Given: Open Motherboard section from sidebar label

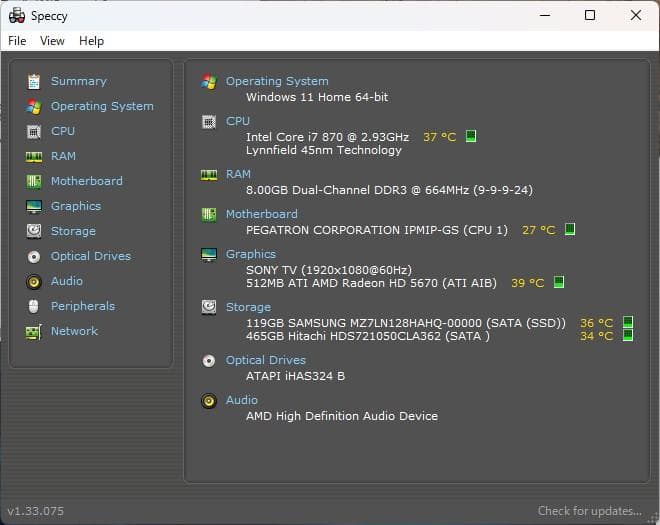Looking at the screenshot, I should pos(87,181).
